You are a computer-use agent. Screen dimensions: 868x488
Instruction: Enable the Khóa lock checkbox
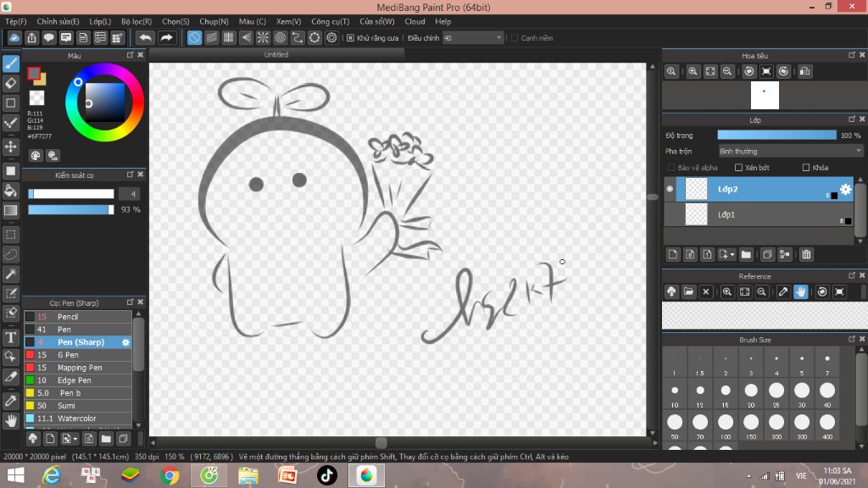click(x=806, y=168)
